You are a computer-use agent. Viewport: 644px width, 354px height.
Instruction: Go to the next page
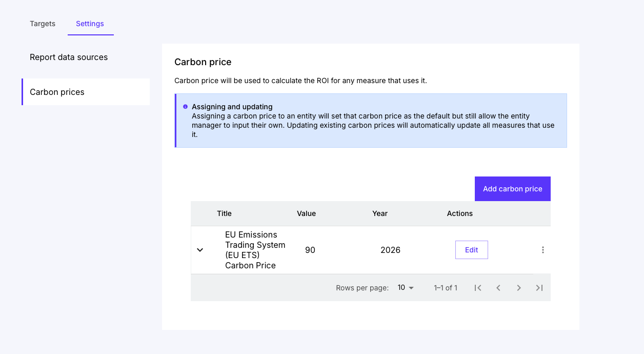519,288
